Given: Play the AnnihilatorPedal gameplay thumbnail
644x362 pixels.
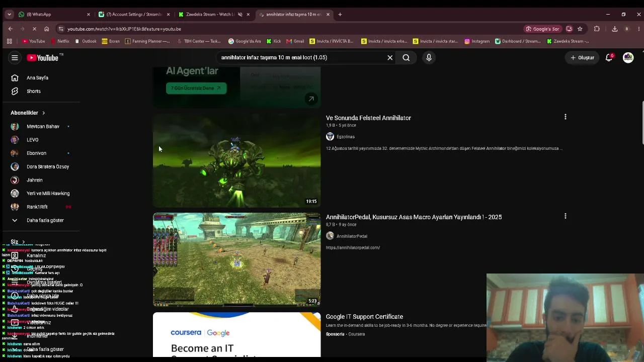Looking at the screenshot, I should 236,259.
